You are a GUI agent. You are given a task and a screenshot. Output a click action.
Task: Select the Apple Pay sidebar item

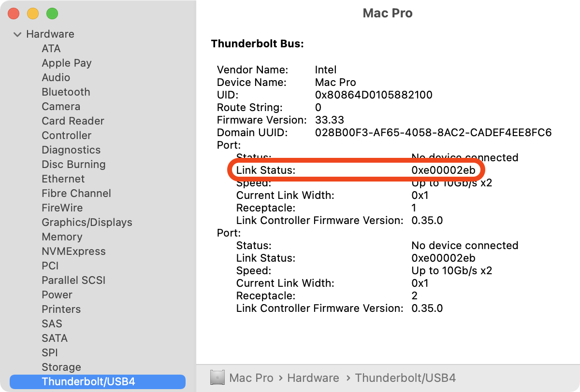click(x=67, y=63)
